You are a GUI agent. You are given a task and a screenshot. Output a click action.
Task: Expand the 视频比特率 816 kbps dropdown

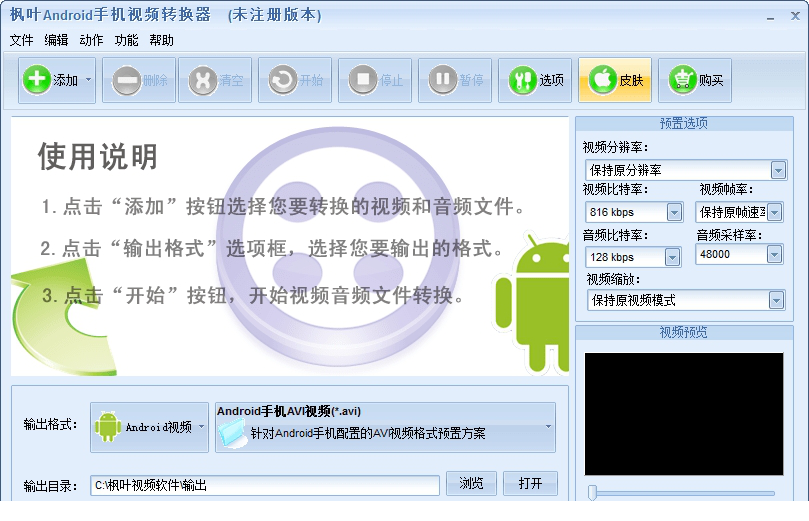coord(674,212)
